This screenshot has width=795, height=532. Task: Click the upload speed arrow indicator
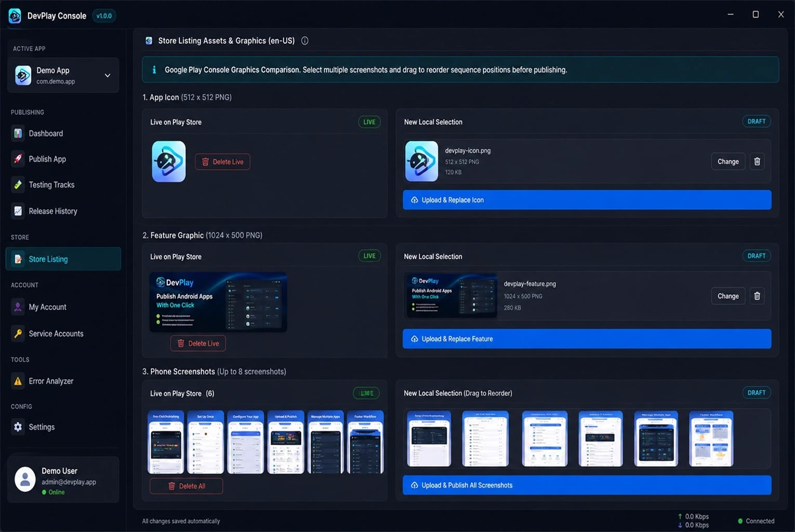pos(680,516)
